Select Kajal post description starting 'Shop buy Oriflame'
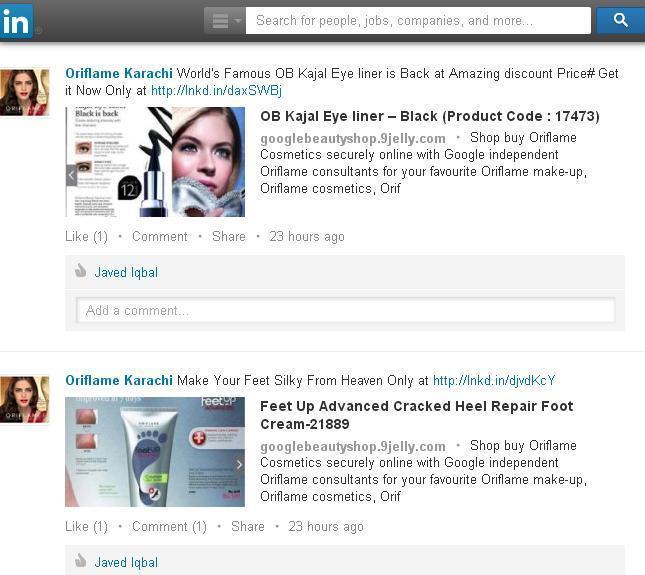 click(424, 163)
